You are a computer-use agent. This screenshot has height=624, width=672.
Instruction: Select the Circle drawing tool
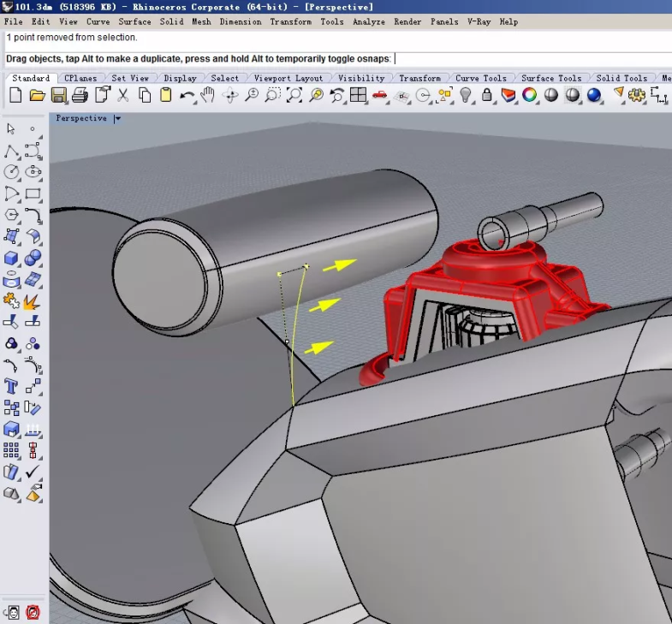coord(11,173)
